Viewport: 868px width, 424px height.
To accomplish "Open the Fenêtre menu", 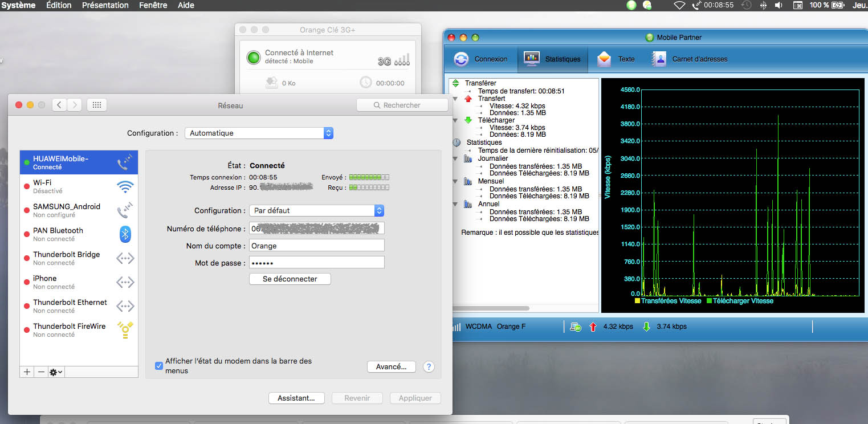I will click(153, 5).
